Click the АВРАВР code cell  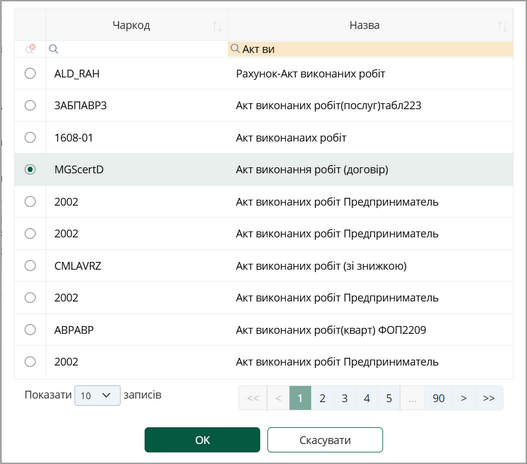pos(137,330)
